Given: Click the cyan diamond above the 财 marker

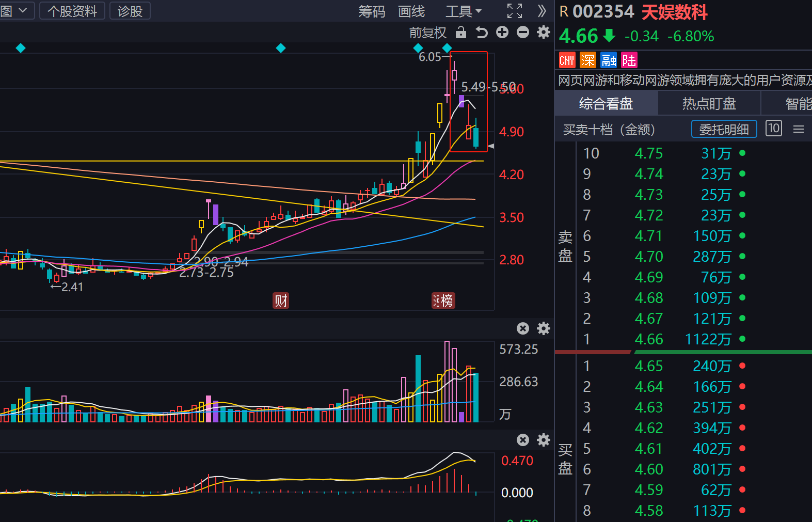Looking at the screenshot, I should click(x=281, y=48).
